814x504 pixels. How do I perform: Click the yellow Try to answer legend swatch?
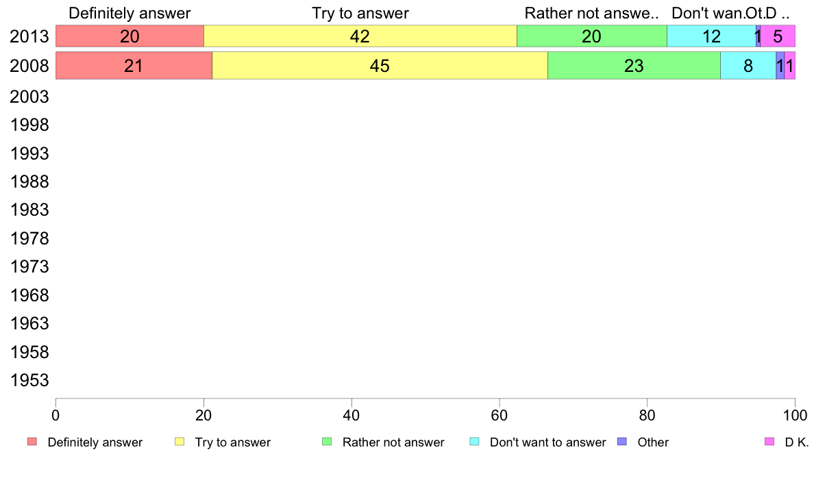(180, 442)
